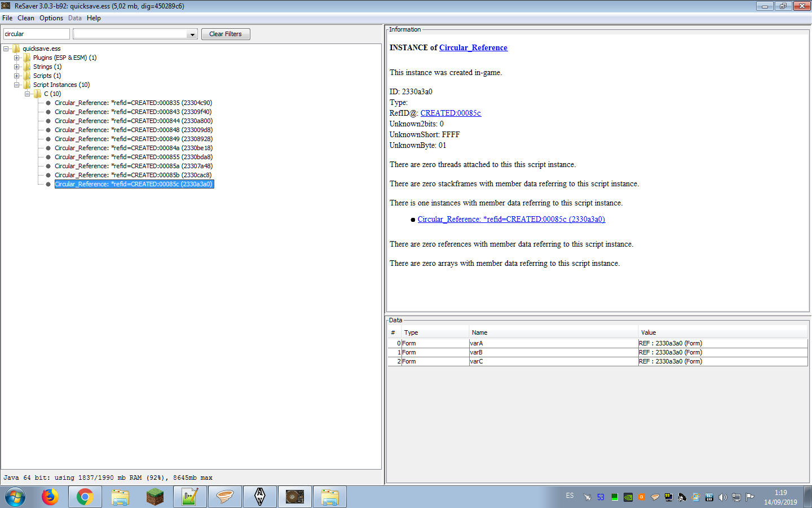Screen dimensions: 812x508
Task: Switch to Notepad++ in the taskbar
Action: click(x=190, y=497)
